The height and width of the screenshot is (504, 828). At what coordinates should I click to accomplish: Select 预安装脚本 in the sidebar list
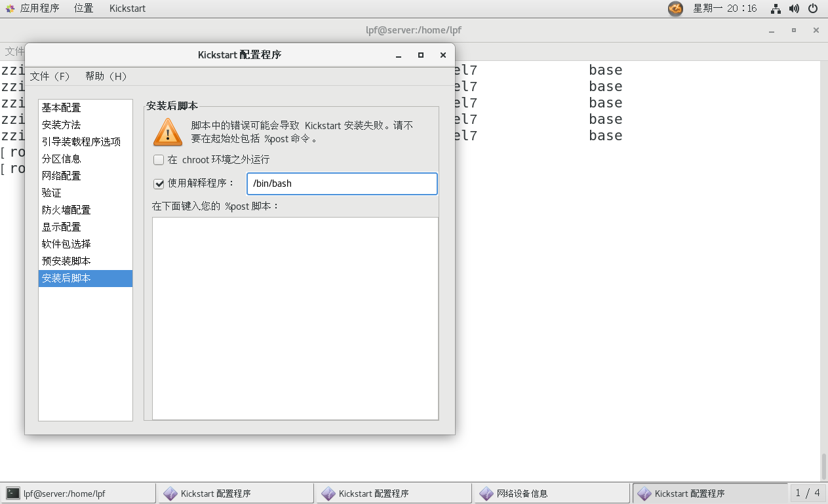coord(85,261)
